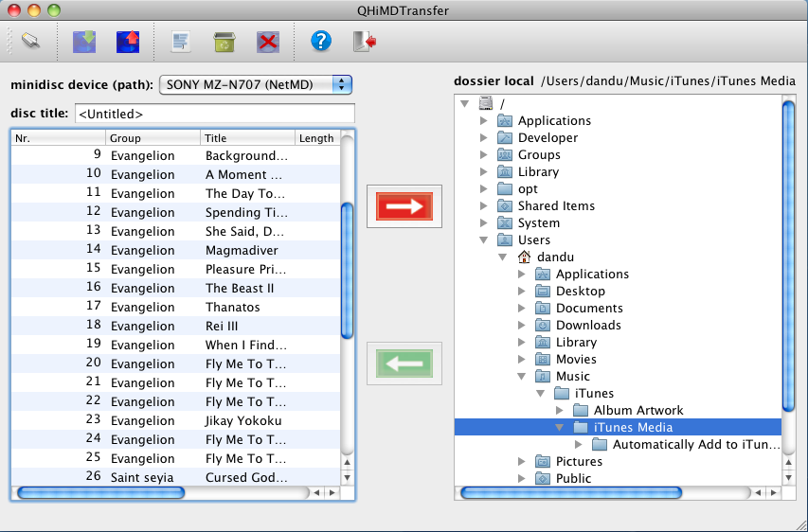The image size is (808, 532).
Task: Select the Movies folder icon
Action: 543,359
